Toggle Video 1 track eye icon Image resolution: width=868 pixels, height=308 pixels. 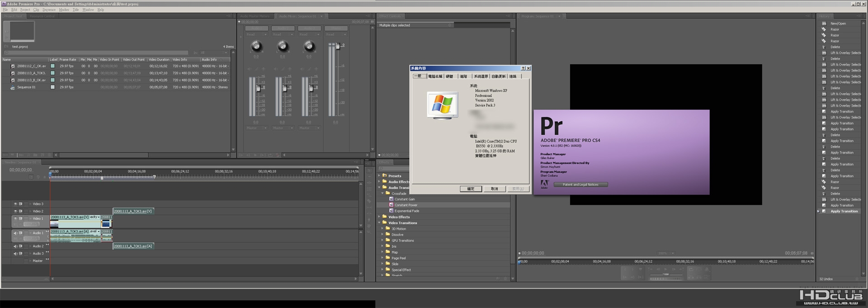[x=15, y=218]
